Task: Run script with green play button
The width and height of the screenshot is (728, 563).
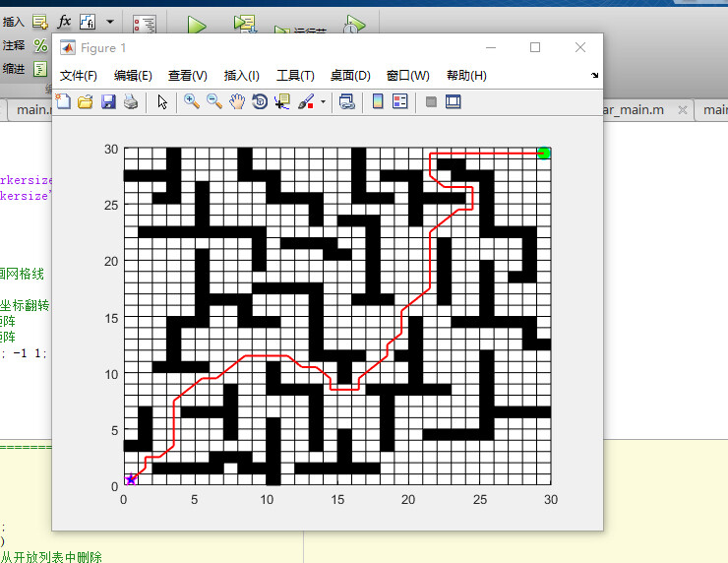Action: pos(197,25)
